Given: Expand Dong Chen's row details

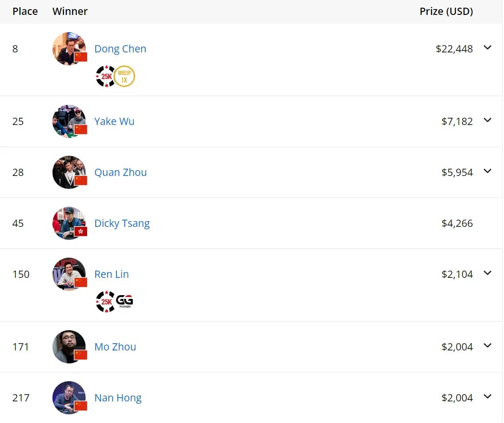Looking at the screenshot, I should click(487, 48).
